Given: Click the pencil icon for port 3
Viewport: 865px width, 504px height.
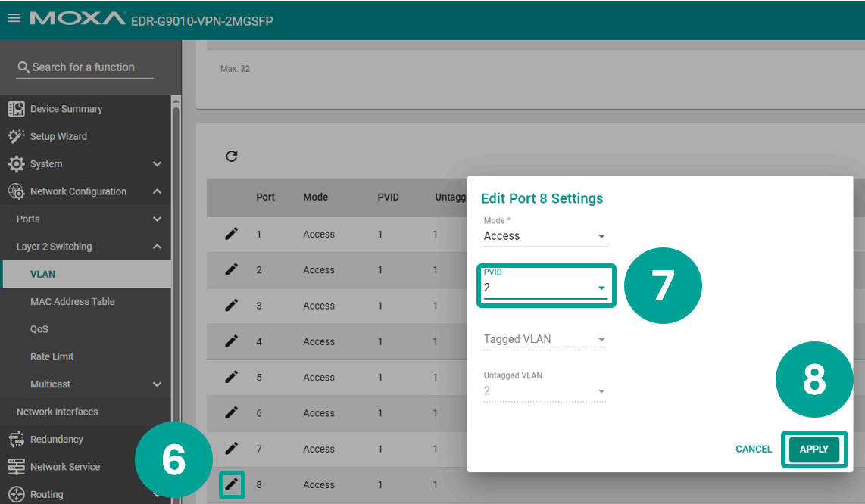Looking at the screenshot, I should tap(232, 306).
